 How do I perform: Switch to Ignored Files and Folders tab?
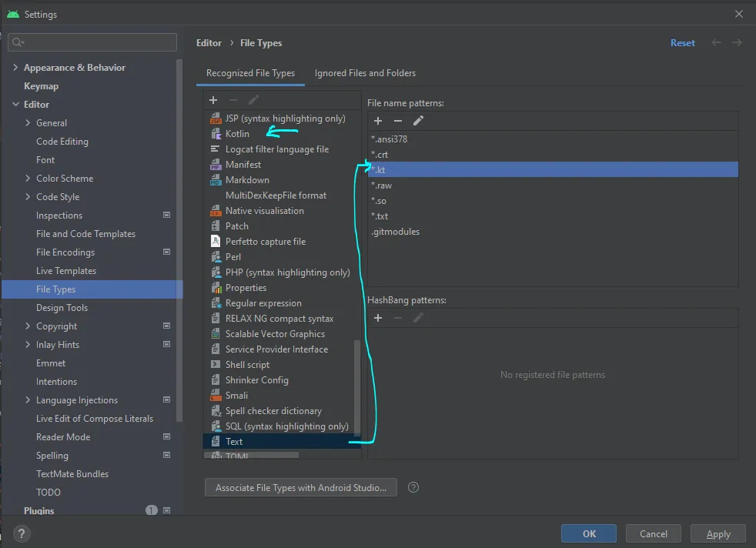(365, 73)
